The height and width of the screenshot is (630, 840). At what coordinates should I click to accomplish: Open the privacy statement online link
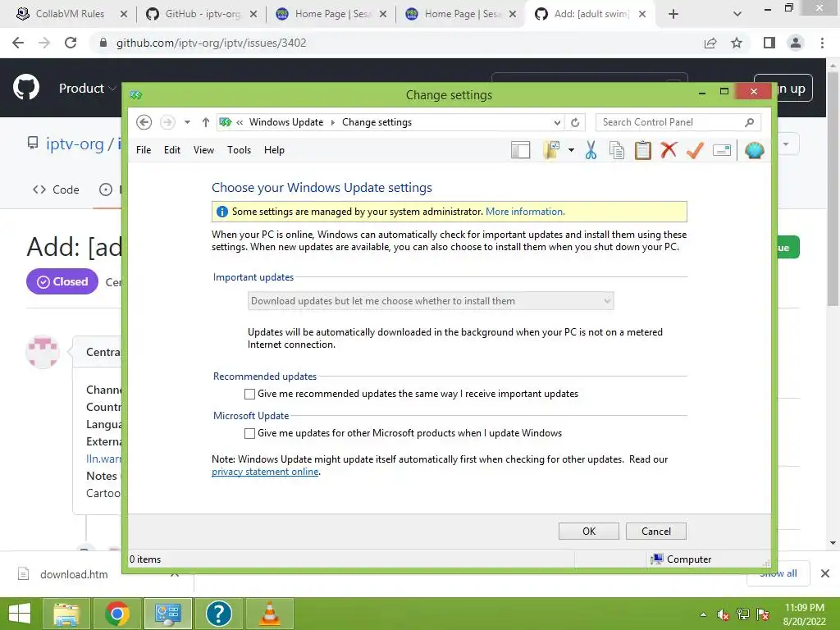coord(265,472)
